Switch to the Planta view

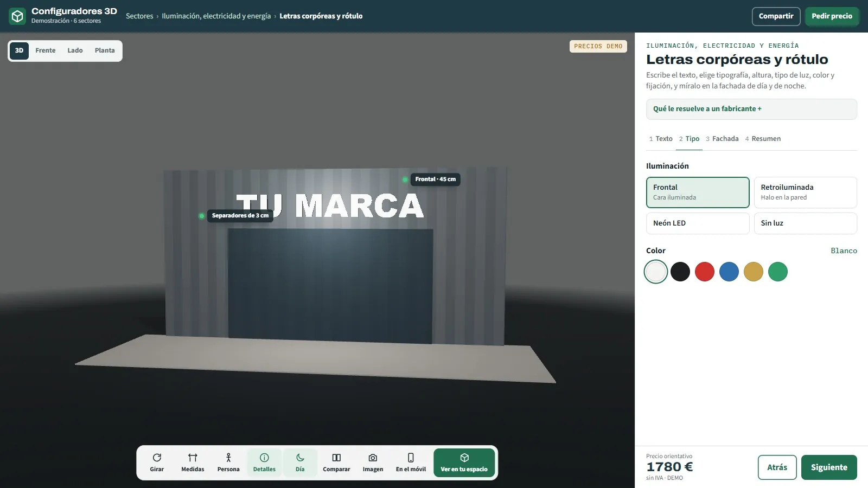point(105,50)
